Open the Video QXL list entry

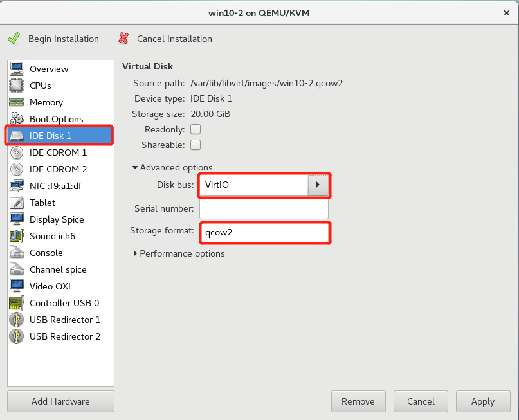60,286
